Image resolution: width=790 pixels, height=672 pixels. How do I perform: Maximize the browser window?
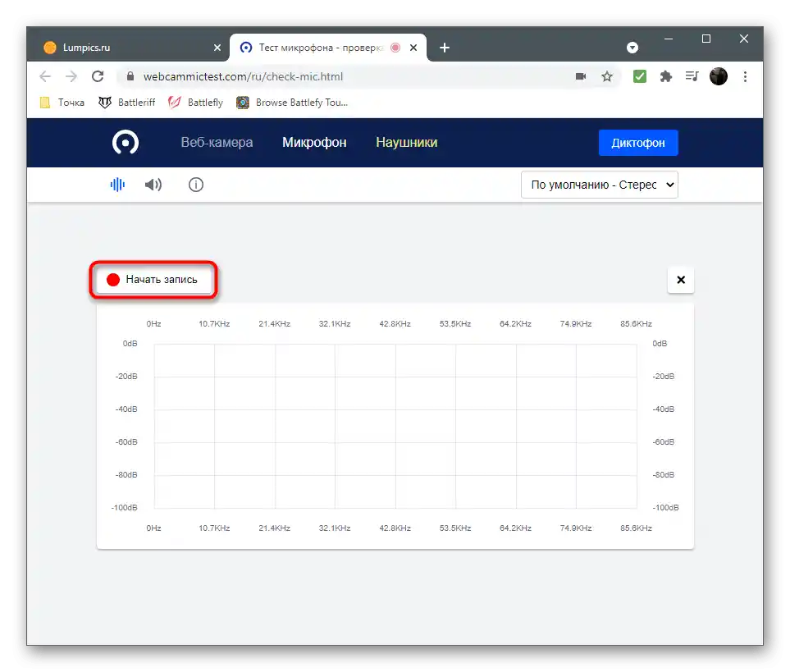(706, 39)
